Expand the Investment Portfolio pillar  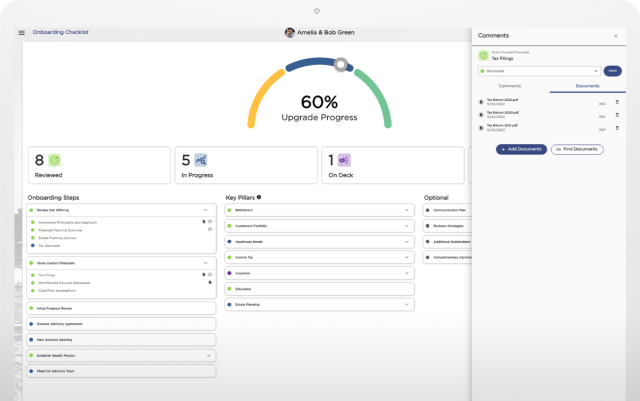[x=407, y=226]
